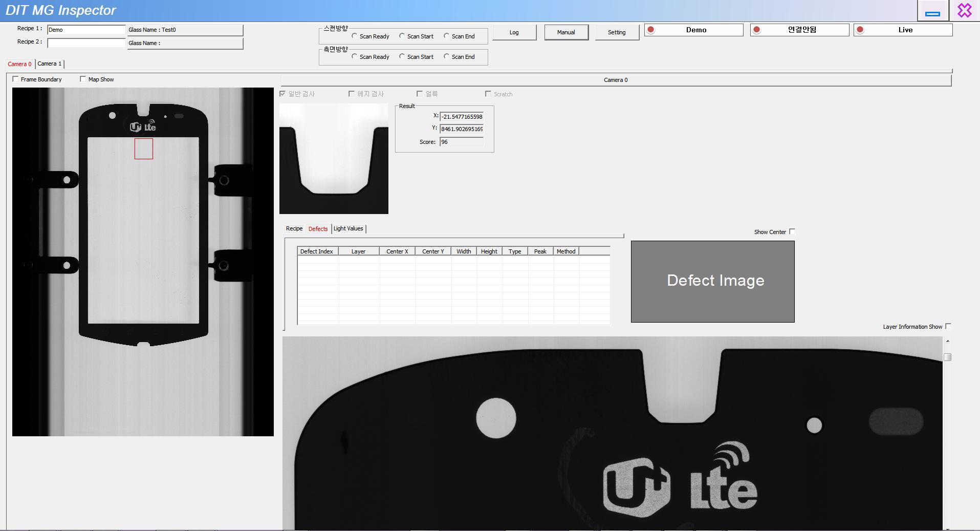Click the Method column header
This screenshot has width=980, height=531.
click(x=566, y=251)
